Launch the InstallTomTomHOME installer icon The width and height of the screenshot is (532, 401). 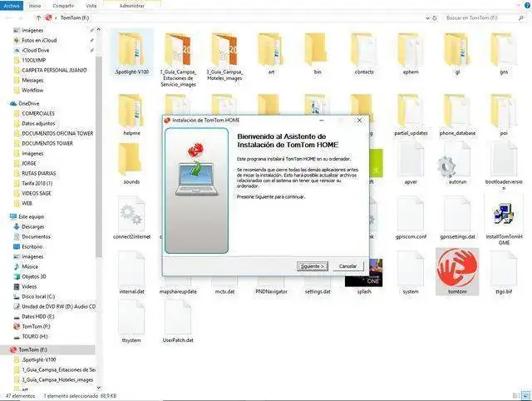504,214
